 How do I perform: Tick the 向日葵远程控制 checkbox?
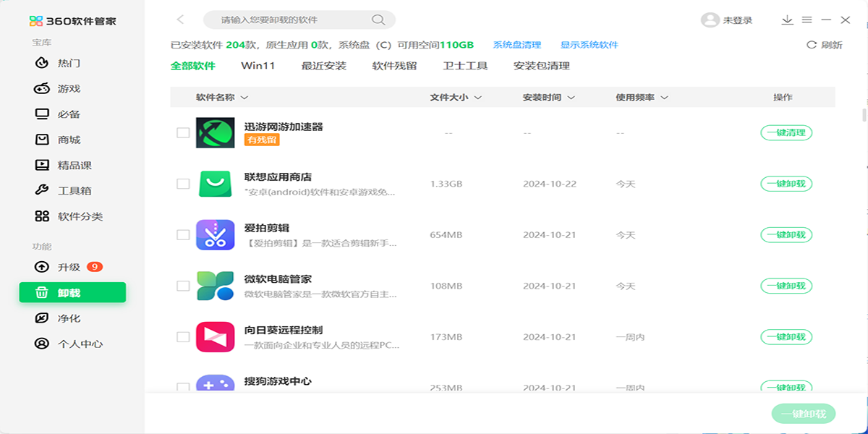click(x=183, y=337)
